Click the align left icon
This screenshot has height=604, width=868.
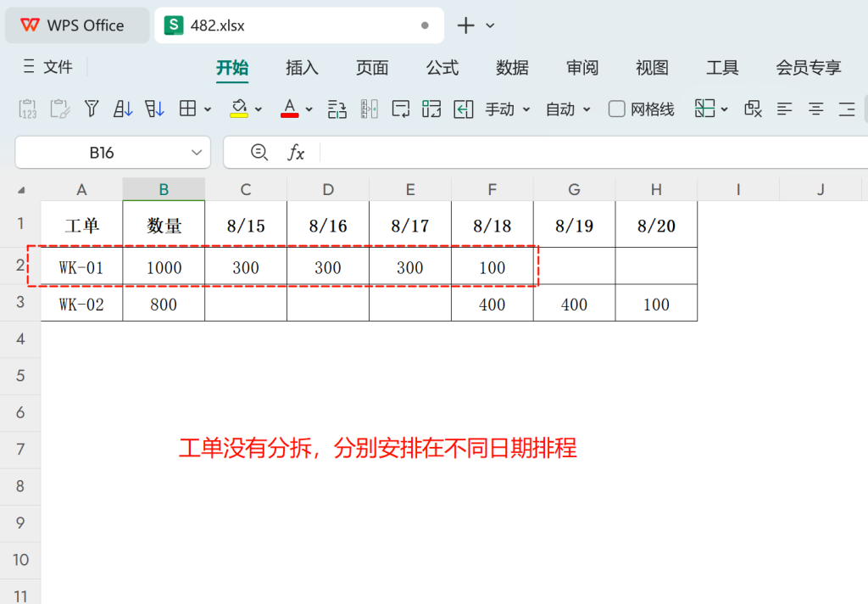pos(784,109)
